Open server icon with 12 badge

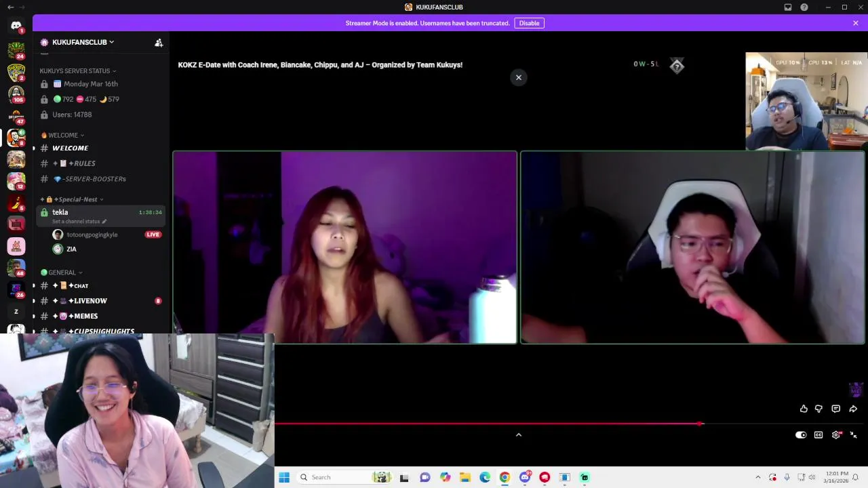pyautogui.click(x=16, y=181)
